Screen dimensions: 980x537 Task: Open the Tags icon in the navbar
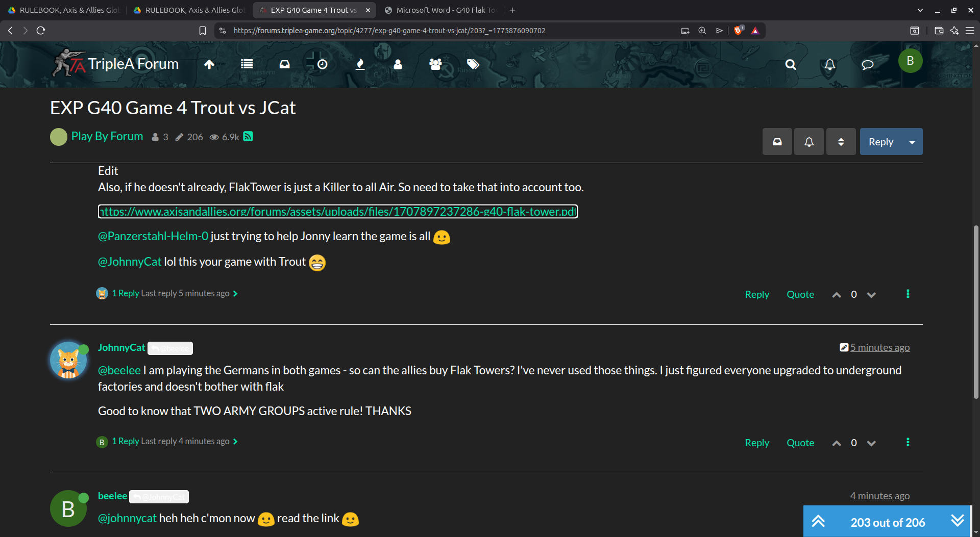[x=473, y=64]
